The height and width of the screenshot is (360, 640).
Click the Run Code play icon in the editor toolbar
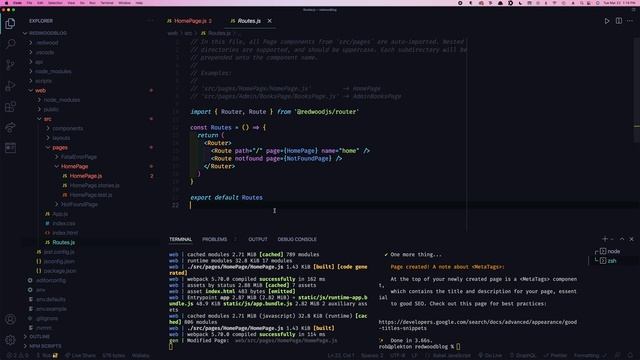(607, 21)
